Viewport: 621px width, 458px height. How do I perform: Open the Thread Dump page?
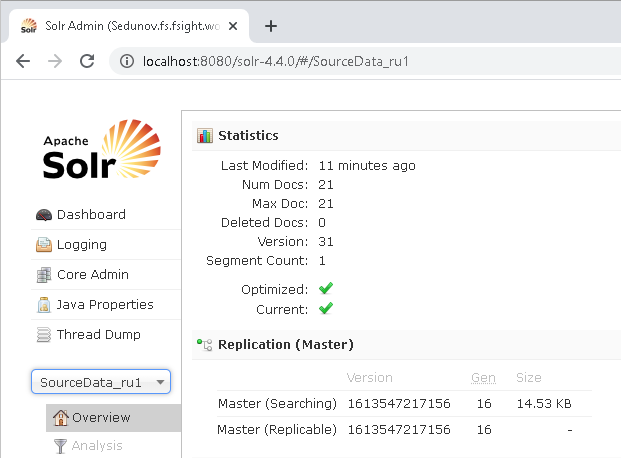pyautogui.click(x=98, y=335)
